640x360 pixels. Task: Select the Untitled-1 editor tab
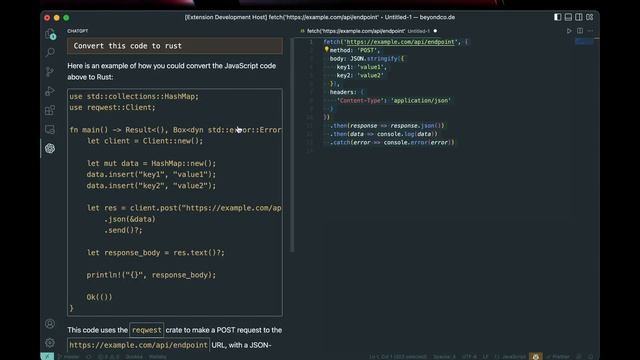tap(368, 31)
